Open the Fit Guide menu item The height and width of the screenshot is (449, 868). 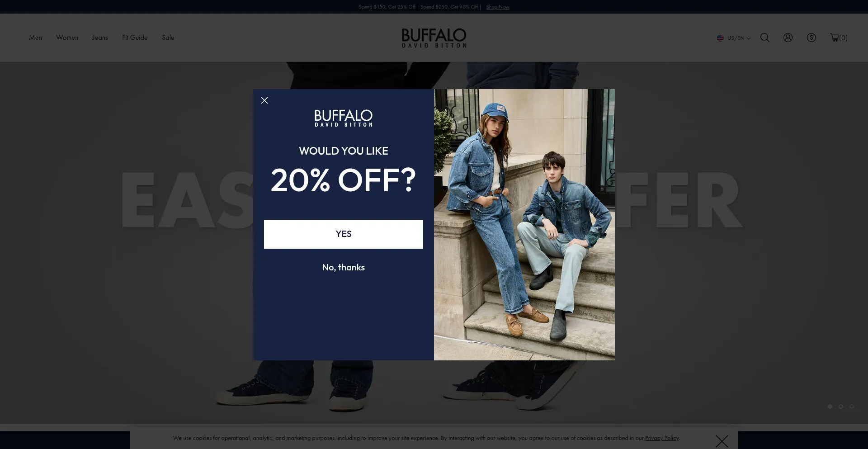135,38
